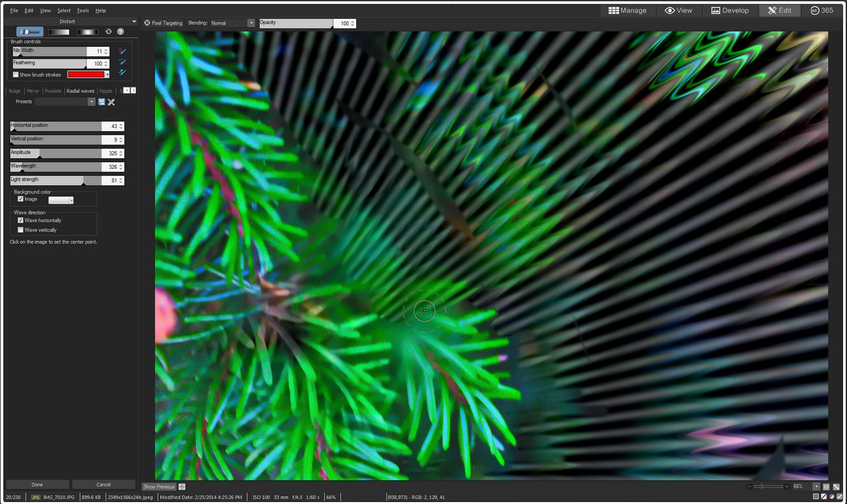This screenshot has width=847, height=504.
Task: Click the Show Previous button
Action: (x=159, y=486)
